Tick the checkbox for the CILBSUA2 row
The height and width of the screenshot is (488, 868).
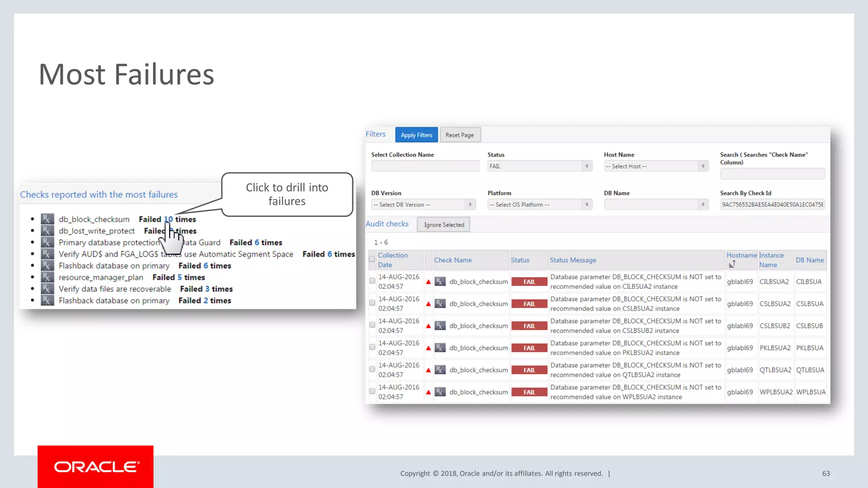coord(372,281)
